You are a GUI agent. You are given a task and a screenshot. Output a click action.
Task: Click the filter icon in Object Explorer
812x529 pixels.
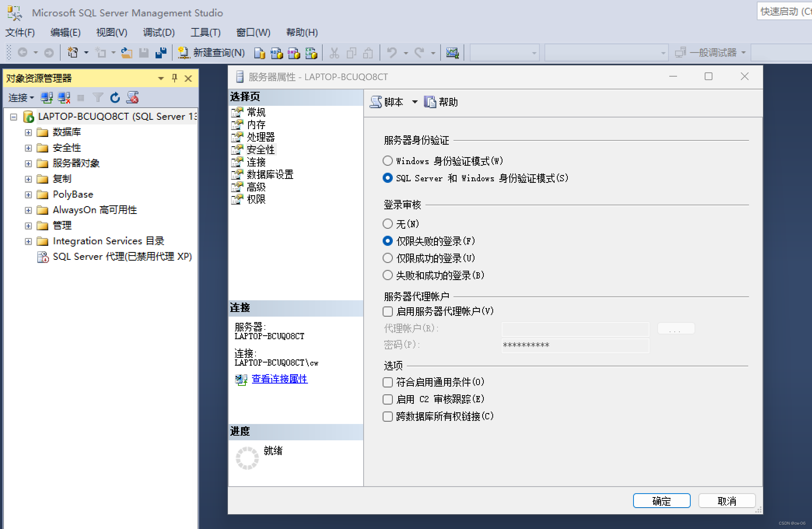click(x=98, y=98)
